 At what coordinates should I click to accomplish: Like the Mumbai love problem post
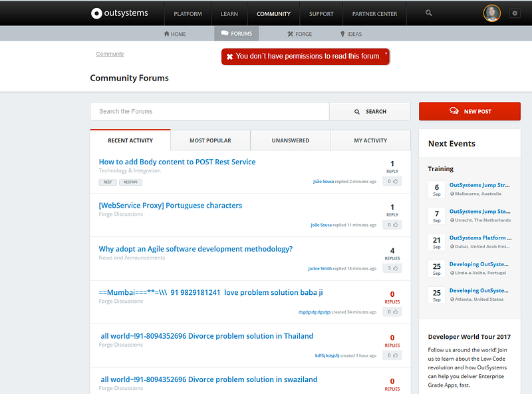click(x=392, y=311)
